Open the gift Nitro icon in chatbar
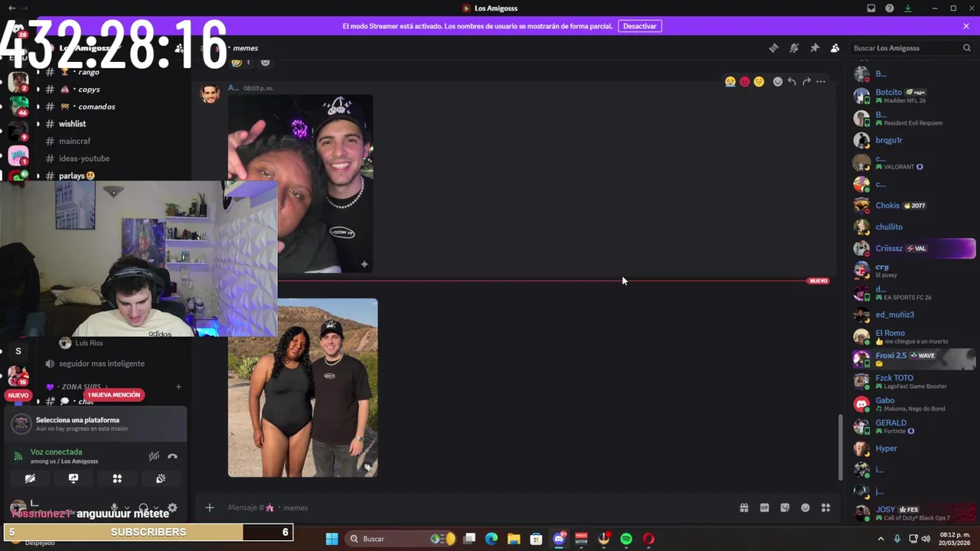980x551 pixels. [x=743, y=507]
